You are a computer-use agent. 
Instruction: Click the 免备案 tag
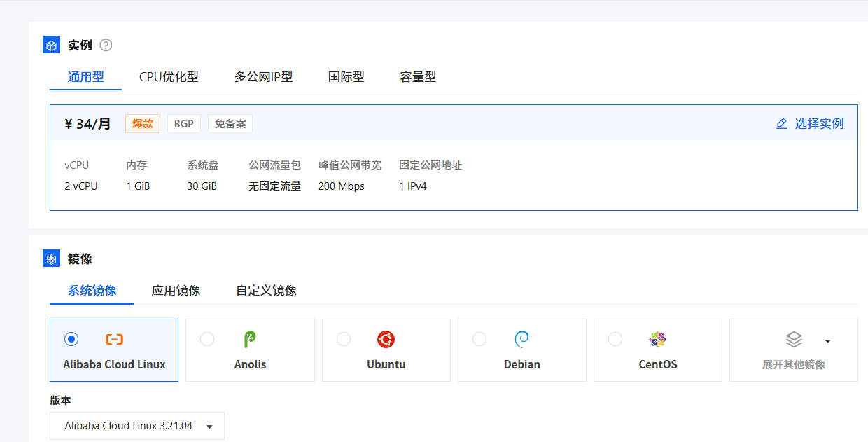coord(230,124)
